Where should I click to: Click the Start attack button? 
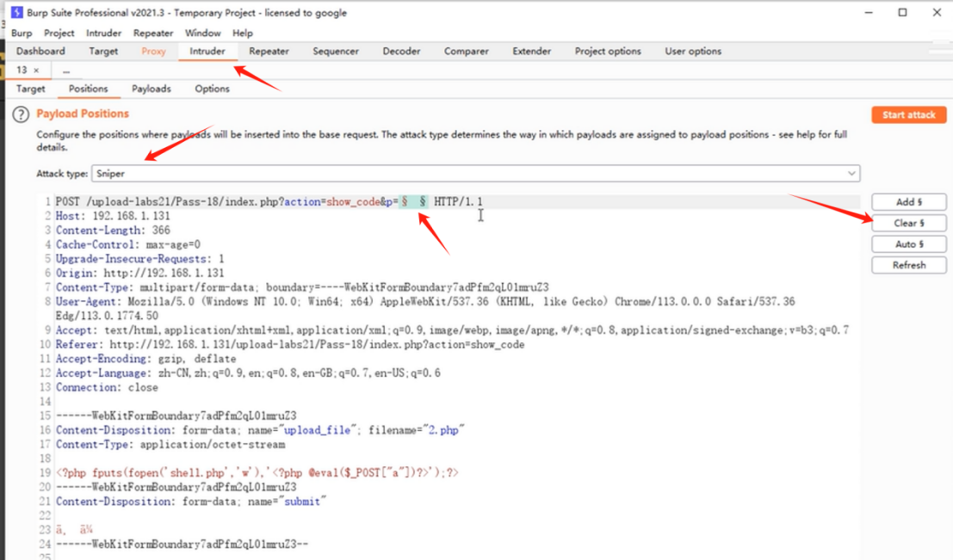pos(908,114)
